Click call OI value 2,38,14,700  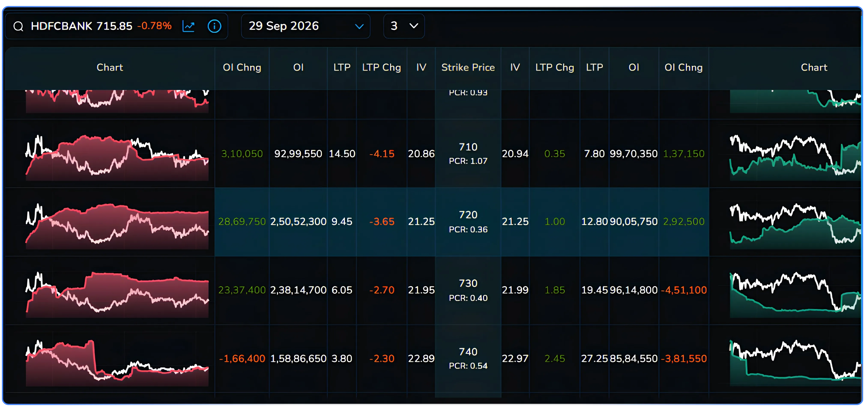(x=298, y=290)
